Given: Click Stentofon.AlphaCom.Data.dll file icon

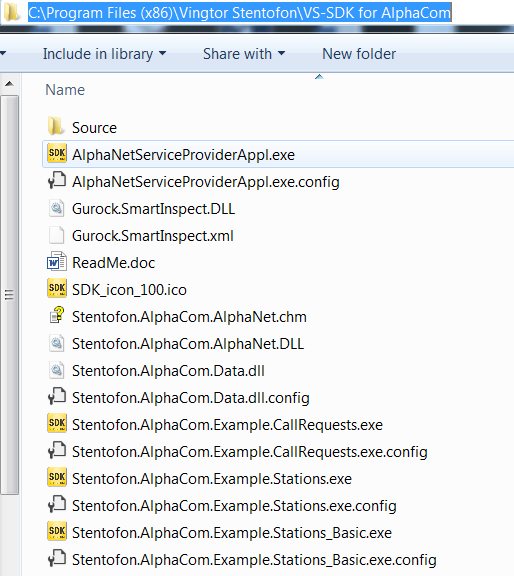Looking at the screenshot, I should pyautogui.click(x=57, y=370).
